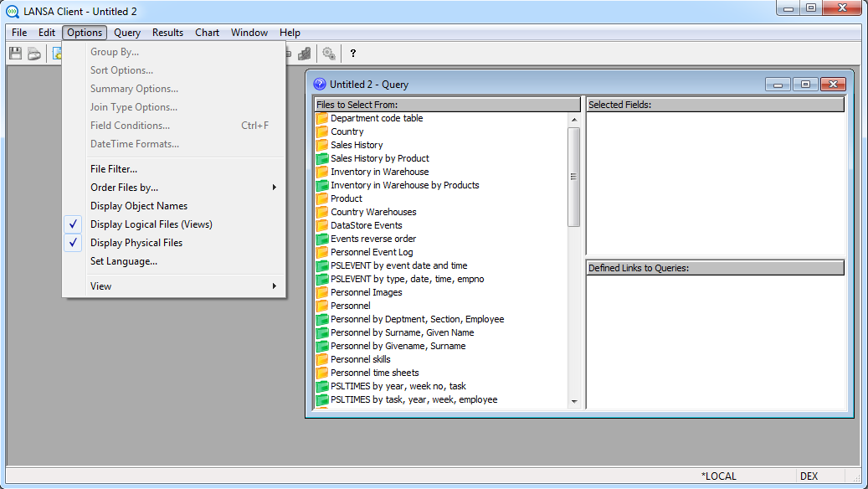Viewport: 868px width, 489px height.
Task: Click the *LOCAL status bar entry
Action: pos(718,476)
